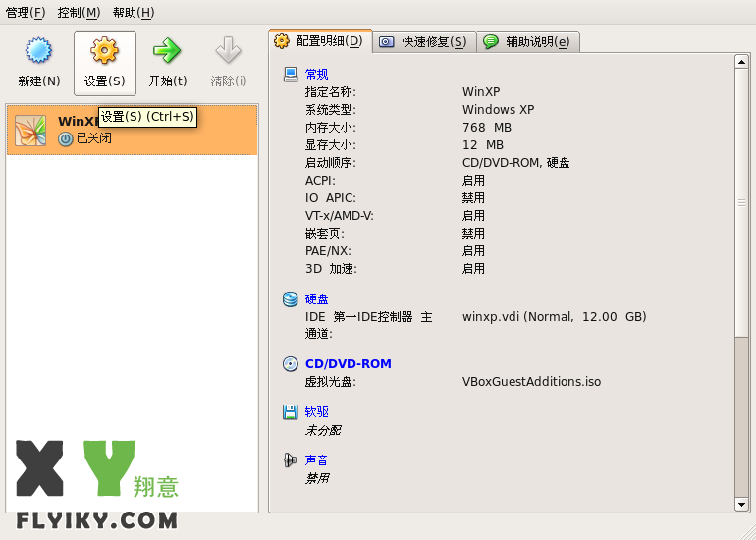
Task: Click the IO APIC label
Action: [x=331, y=197]
